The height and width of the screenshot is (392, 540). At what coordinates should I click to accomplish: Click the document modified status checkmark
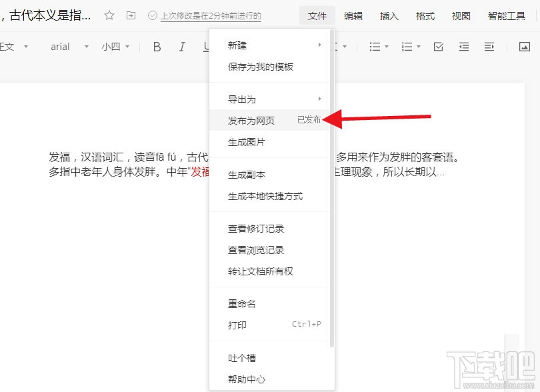pos(152,15)
